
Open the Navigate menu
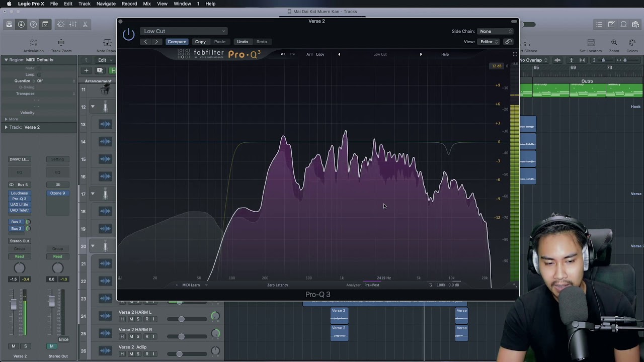click(x=106, y=4)
